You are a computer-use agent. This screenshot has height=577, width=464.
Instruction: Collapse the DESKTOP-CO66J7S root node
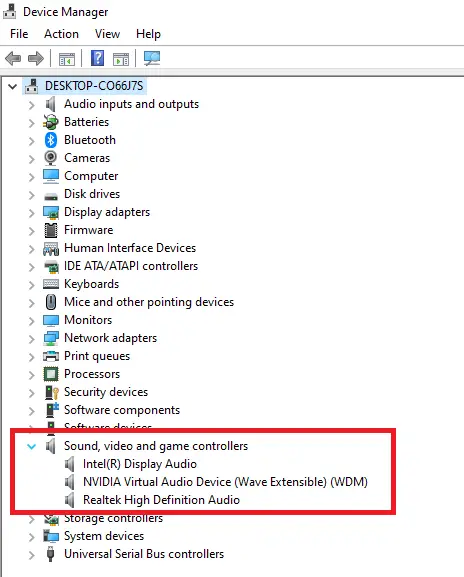click(13, 86)
